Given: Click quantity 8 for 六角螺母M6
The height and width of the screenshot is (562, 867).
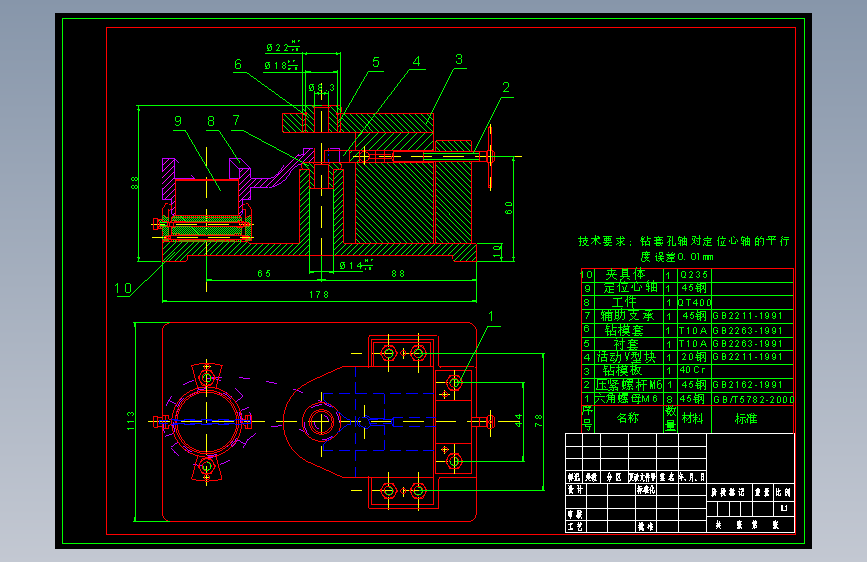Looking at the screenshot, I should click(x=669, y=399).
